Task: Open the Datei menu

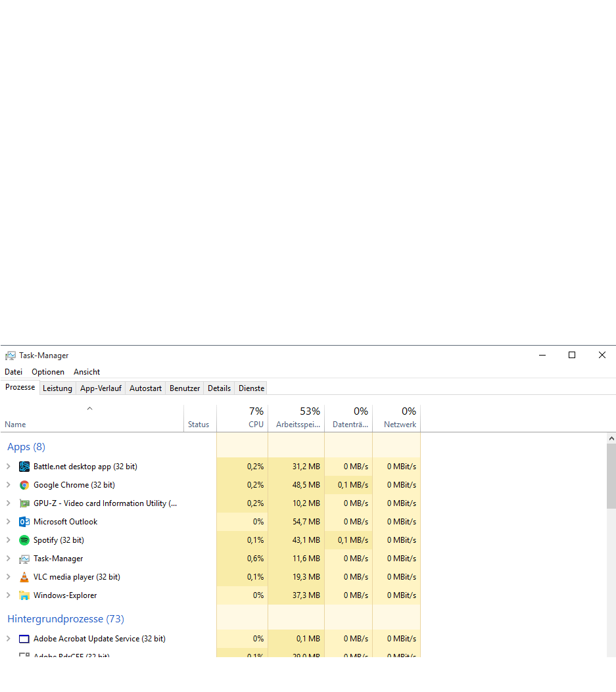Action: click(x=14, y=372)
